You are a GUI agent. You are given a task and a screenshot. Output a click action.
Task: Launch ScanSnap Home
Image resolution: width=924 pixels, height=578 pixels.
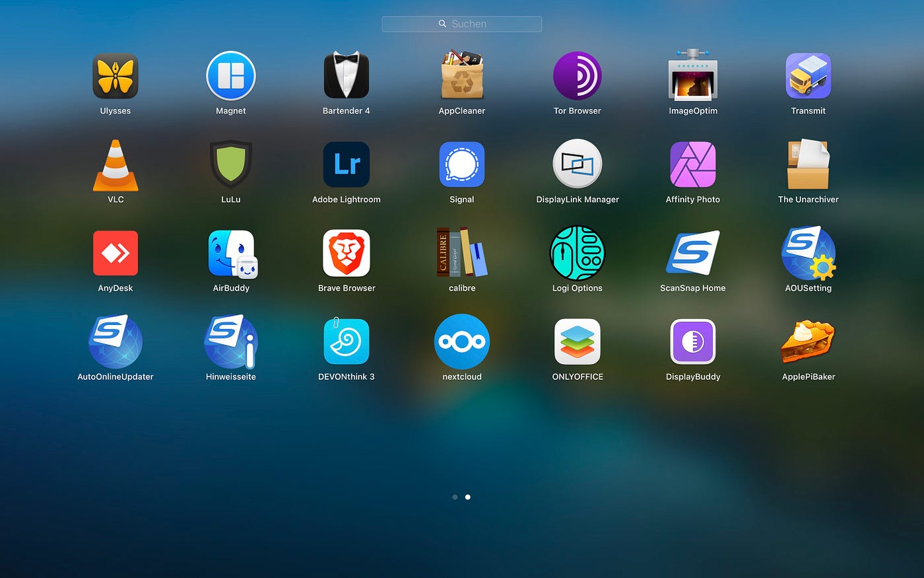pos(693,253)
